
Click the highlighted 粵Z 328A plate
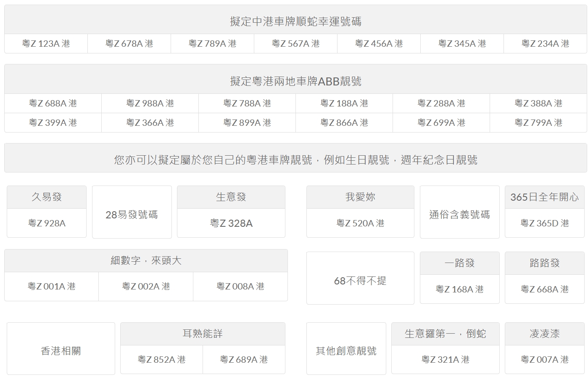[x=231, y=223]
